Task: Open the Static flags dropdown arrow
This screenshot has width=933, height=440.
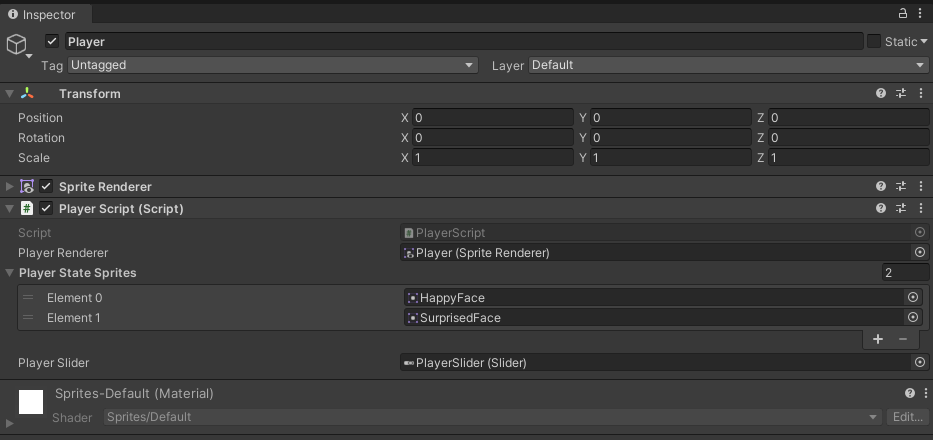Action: pyautogui.click(x=923, y=42)
